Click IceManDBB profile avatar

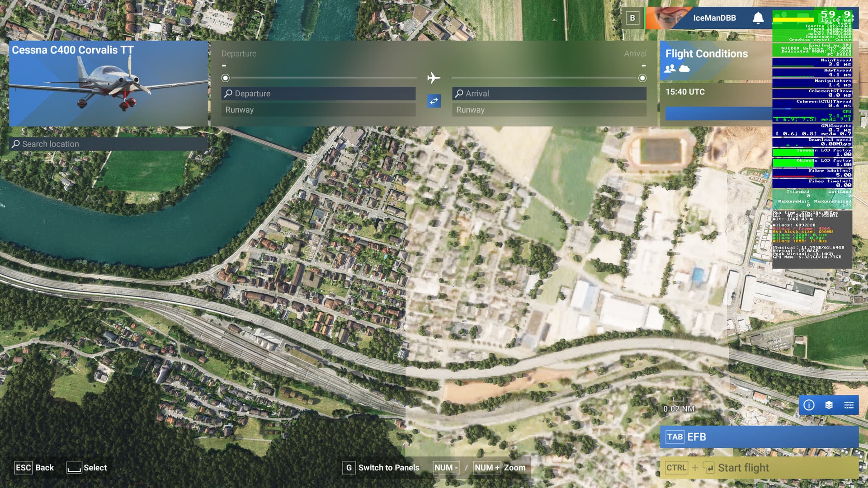pos(668,18)
